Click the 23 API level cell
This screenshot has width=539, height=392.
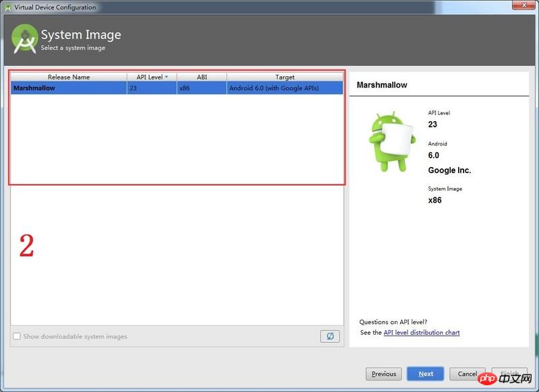[152, 88]
